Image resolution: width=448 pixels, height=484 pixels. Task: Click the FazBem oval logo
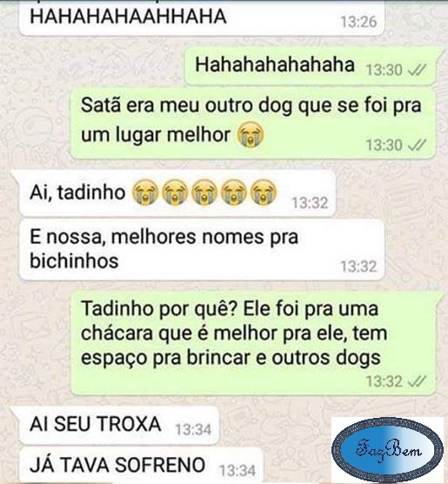pyautogui.click(x=387, y=450)
